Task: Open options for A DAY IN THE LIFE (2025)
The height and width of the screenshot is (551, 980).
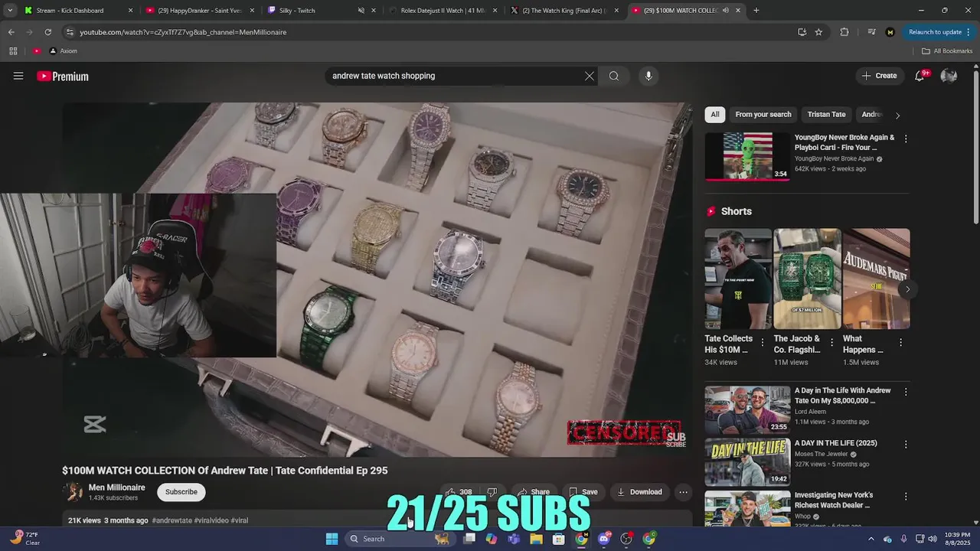Action: pyautogui.click(x=906, y=444)
